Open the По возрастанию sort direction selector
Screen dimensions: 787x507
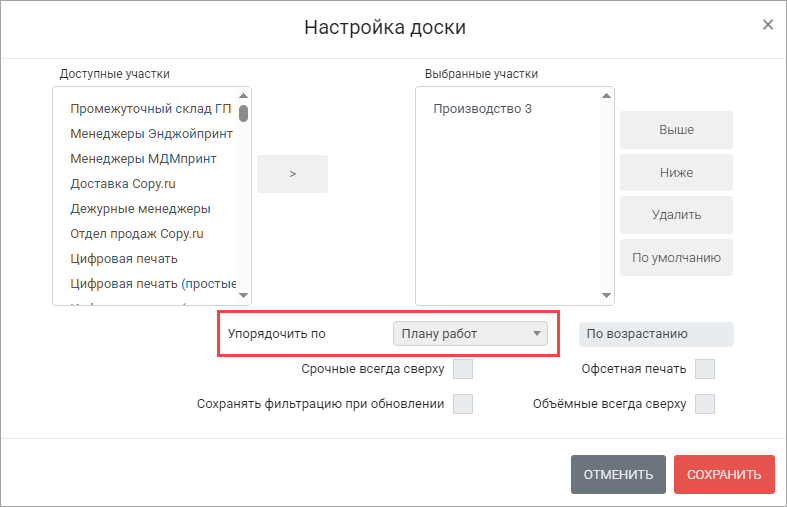pos(656,334)
